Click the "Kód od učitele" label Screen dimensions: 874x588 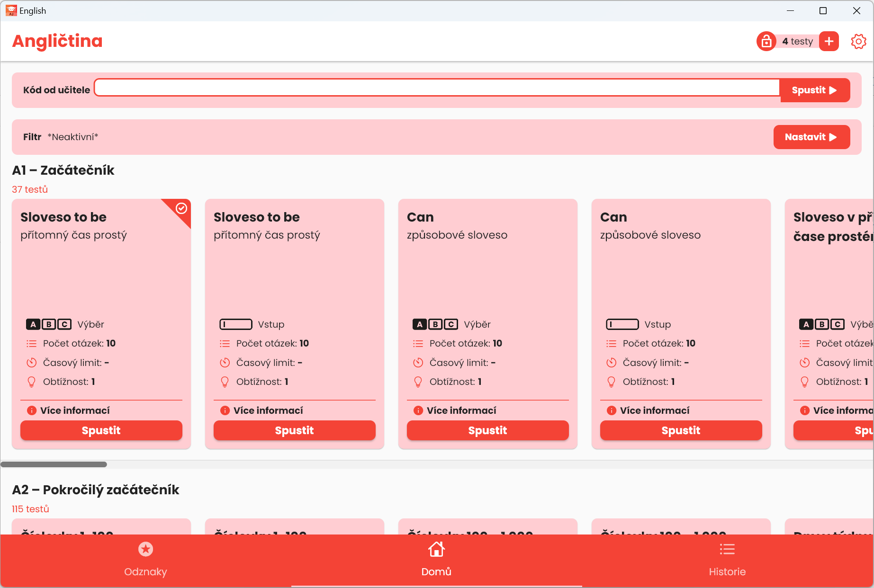pyautogui.click(x=56, y=90)
